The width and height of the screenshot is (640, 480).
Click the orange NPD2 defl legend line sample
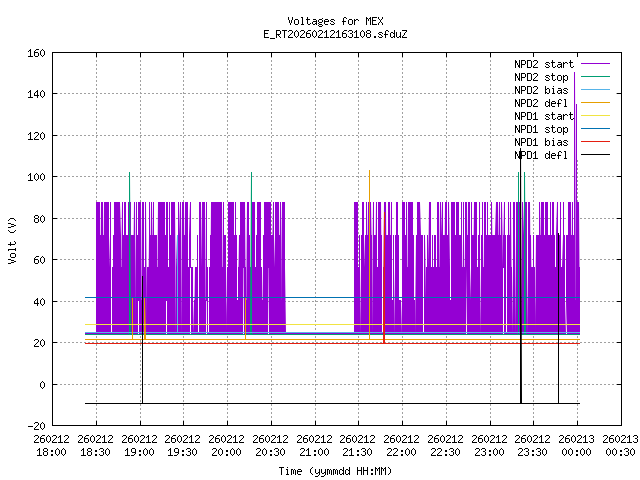[x=596, y=103]
